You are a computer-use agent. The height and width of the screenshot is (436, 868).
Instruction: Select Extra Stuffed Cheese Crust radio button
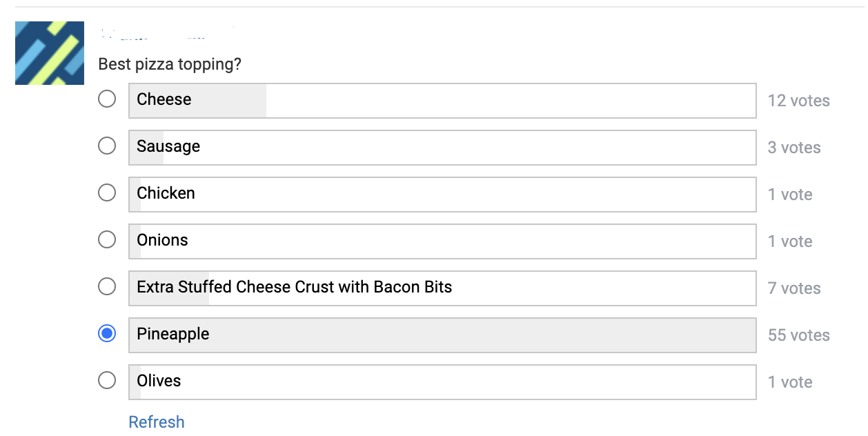coord(107,287)
